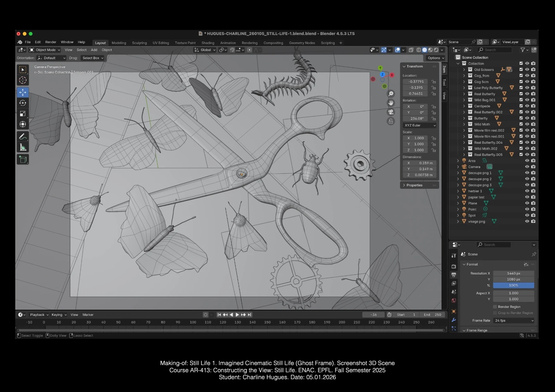Switch to the Geometry Nodes workspace tab

302,43
